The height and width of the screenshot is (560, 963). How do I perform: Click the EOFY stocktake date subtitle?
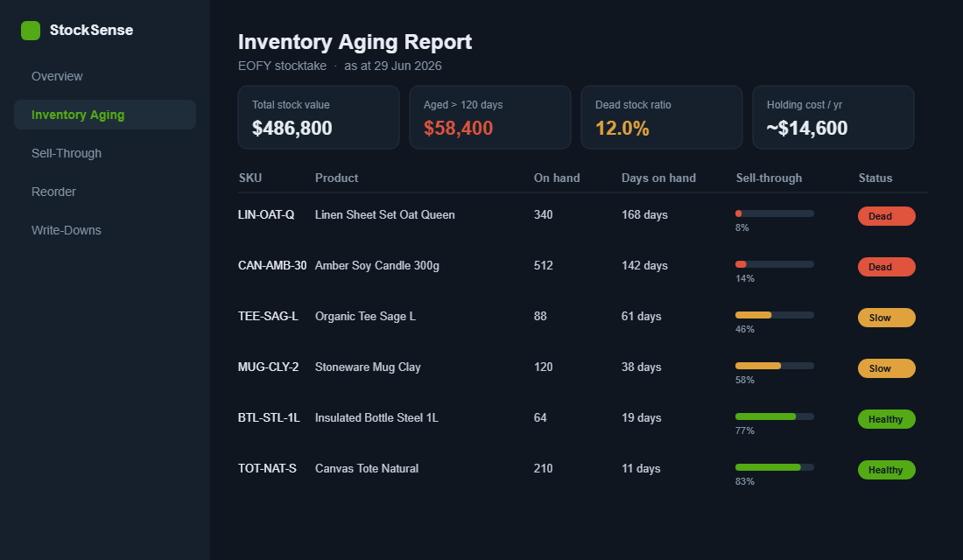pyautogui.click(x=340, y=66)
